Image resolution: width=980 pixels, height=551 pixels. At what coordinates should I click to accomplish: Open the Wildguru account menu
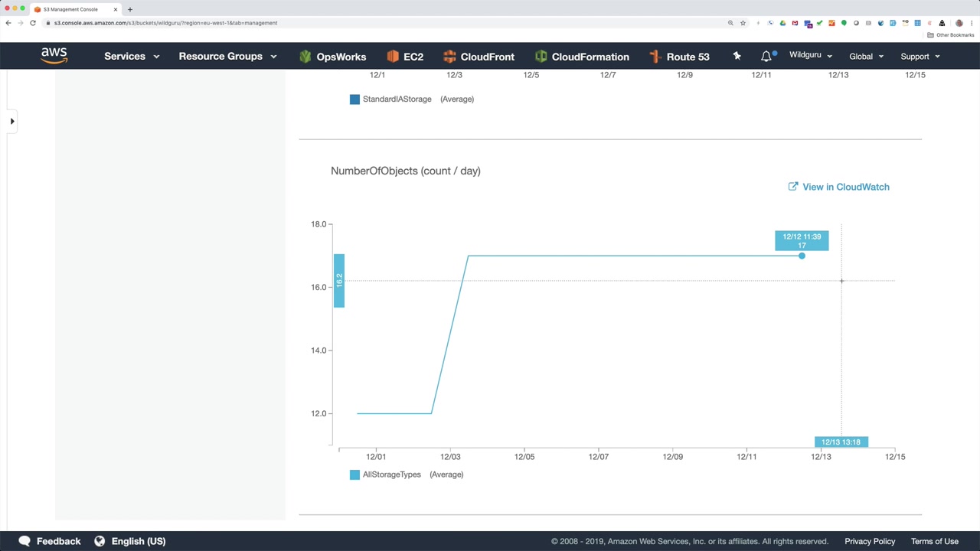point(810,56)
